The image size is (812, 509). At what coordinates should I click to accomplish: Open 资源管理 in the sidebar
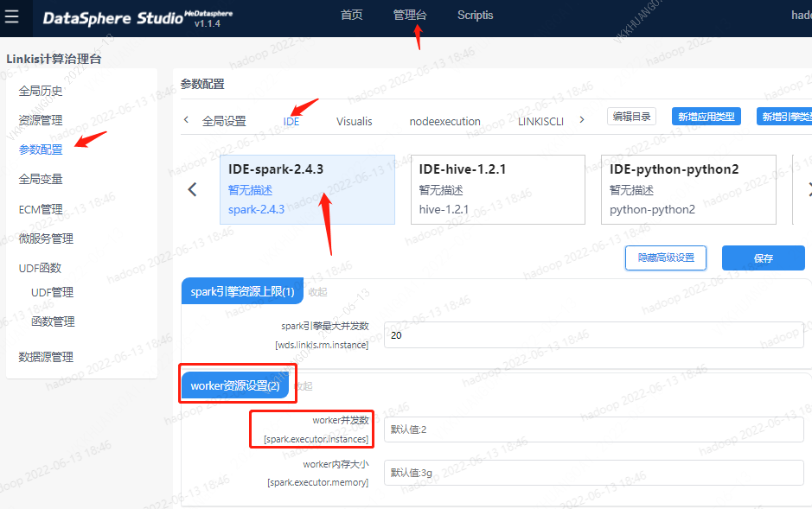(x=40, y=120)
